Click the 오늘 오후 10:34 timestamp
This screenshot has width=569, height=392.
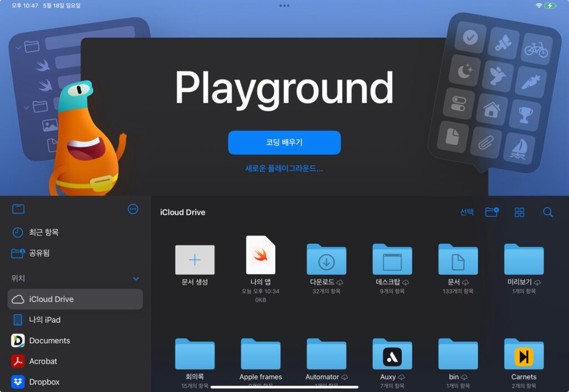[x=261, y=291]
